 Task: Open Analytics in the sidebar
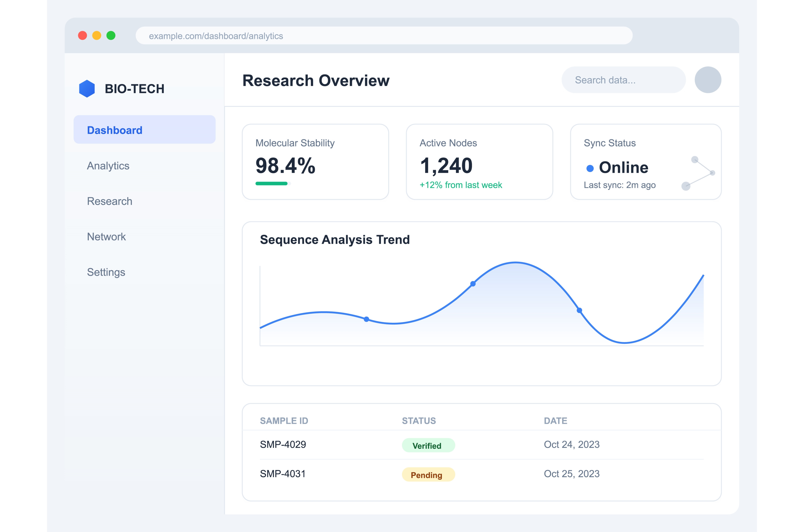click(108, 166)
